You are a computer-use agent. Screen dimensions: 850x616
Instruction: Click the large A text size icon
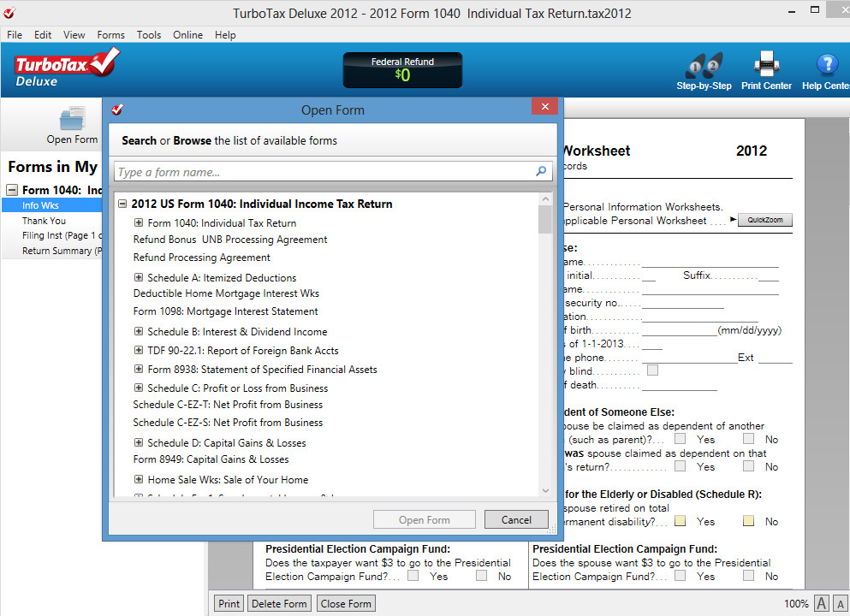click(x=822, y=603)
